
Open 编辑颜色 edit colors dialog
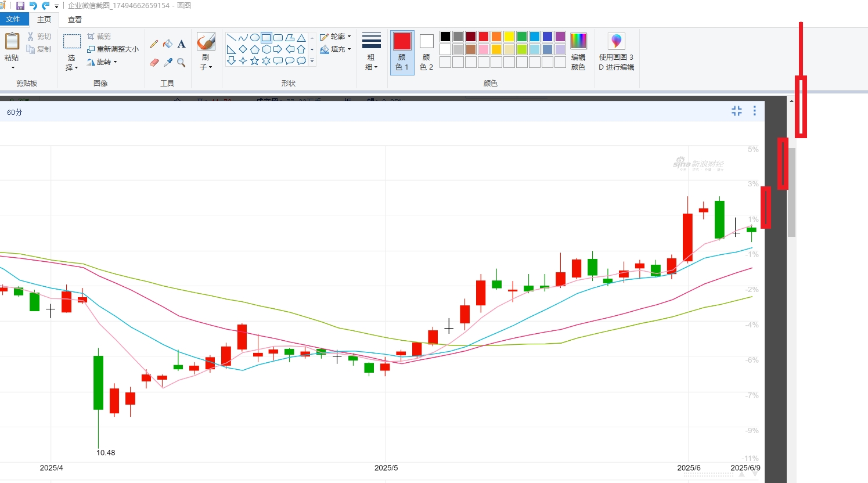[x=578, y=52]
